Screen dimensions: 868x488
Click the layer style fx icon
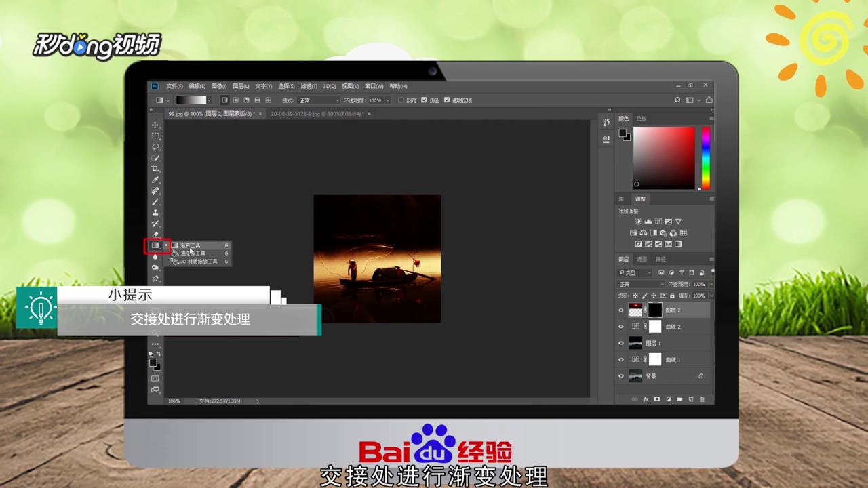(x=646, y=399)
